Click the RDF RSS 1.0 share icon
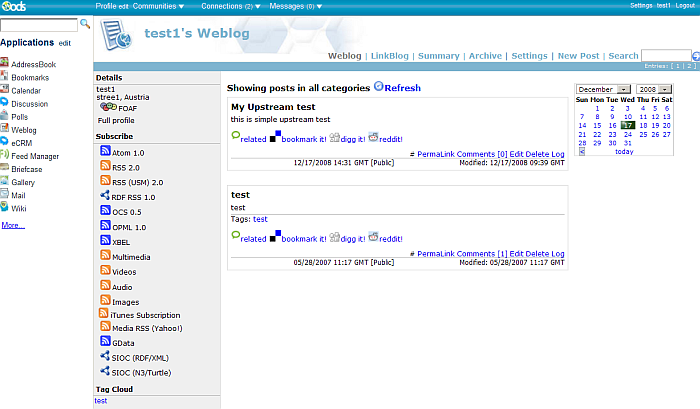This screenshot has height=409, width=700. click(x=105, y=197)
